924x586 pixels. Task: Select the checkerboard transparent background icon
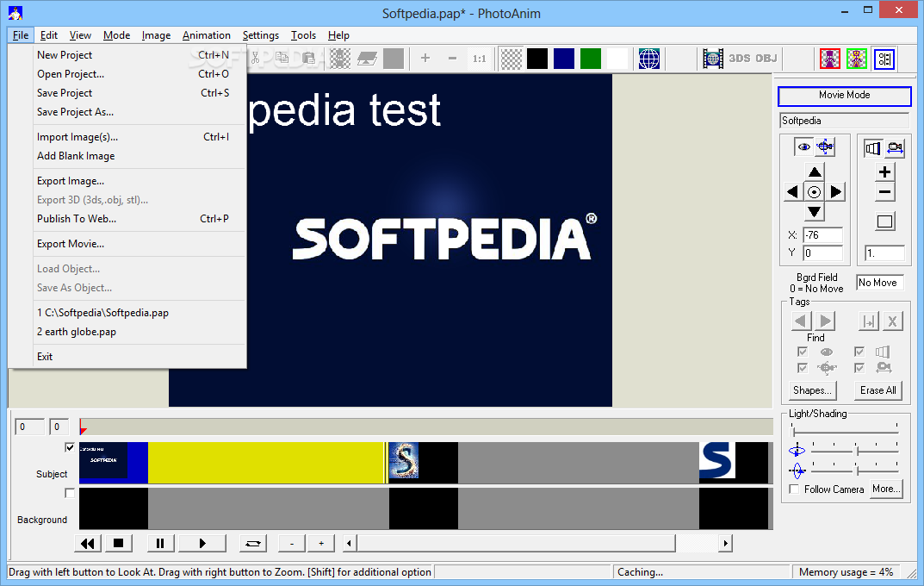pos(511,59)
